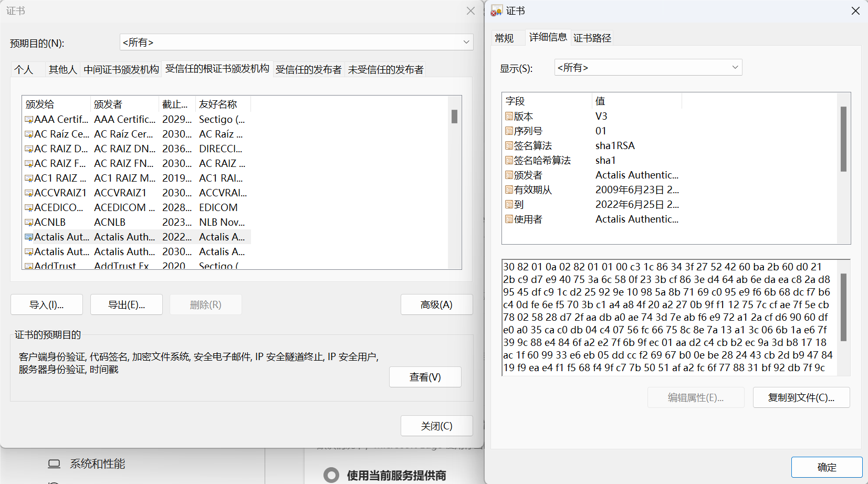The width and height of the screenshot is (868, 484).
Task: Click the 2009年6月23日 value cell
Action: (x=637, y=190)
